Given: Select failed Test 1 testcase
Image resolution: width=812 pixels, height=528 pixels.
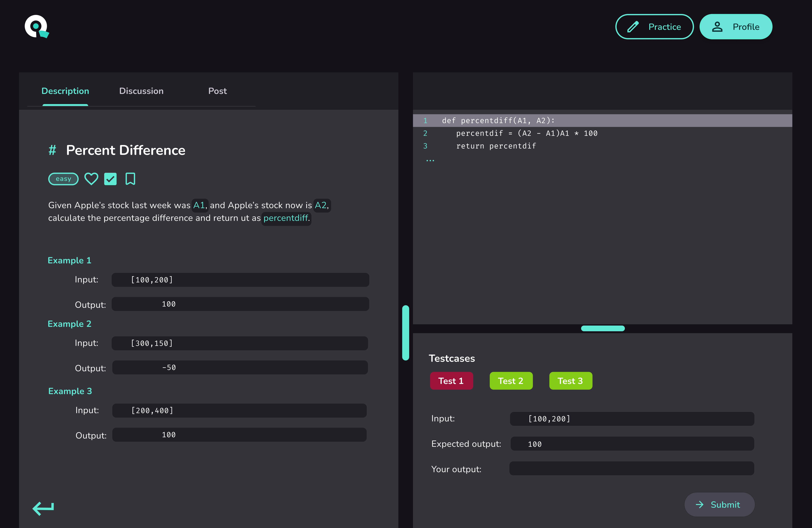Looking at the screenshot, I should 451,381.
